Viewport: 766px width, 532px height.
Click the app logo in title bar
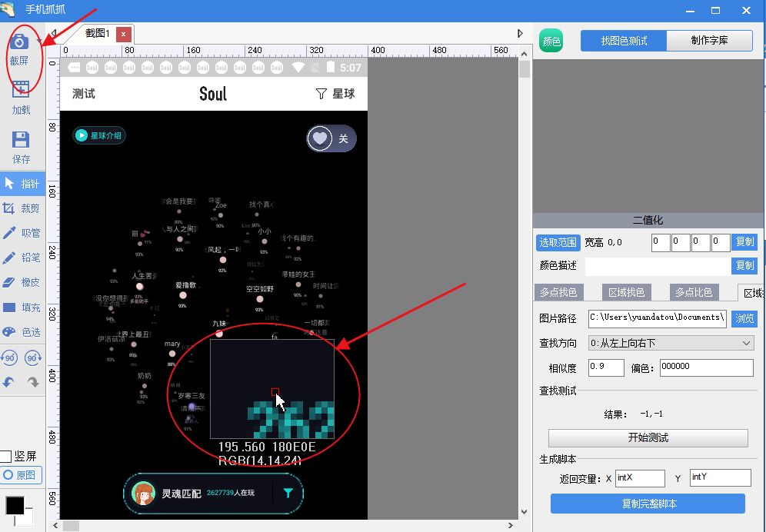8,9
